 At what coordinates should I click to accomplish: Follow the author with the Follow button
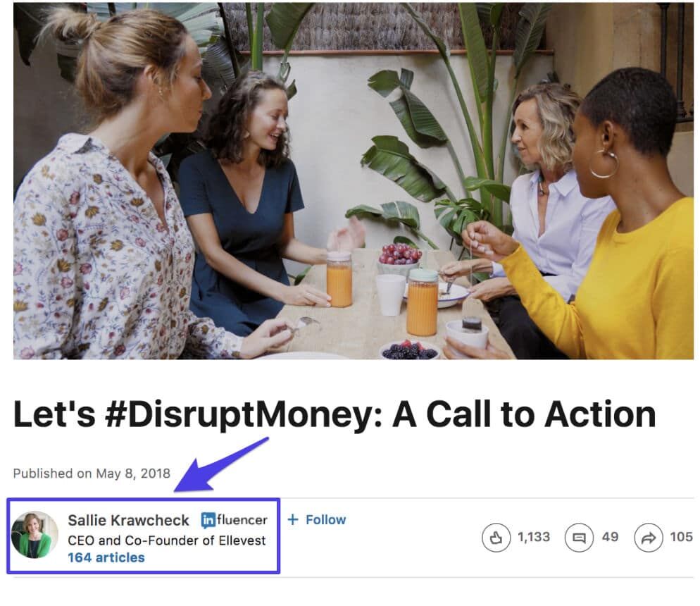pos(325,519)
